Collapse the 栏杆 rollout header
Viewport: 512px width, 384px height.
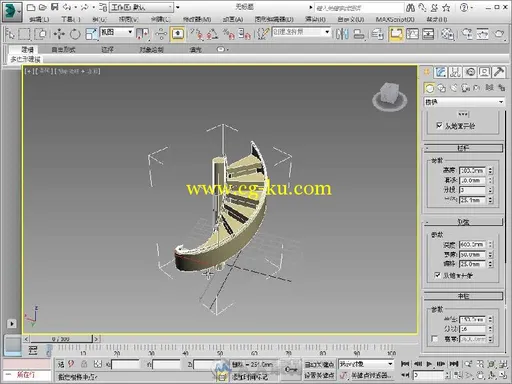pyautogui.click(x=463, y=148)
